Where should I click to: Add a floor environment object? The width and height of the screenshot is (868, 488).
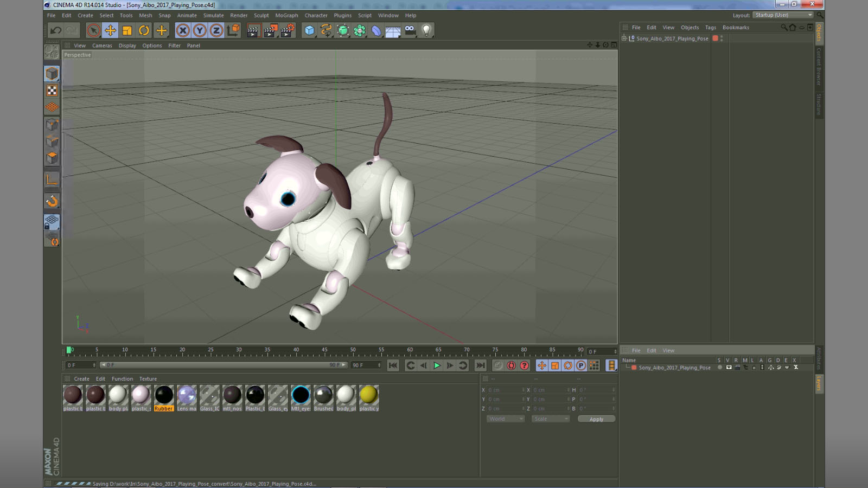pos(393,30)
